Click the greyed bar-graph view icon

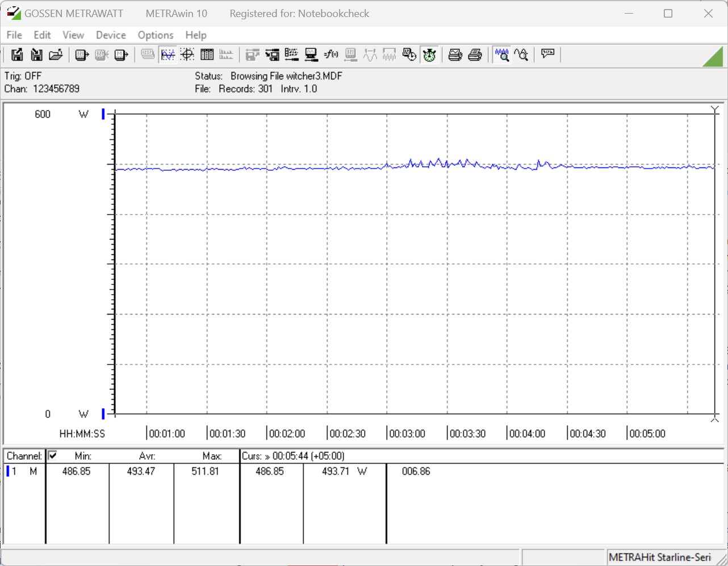tap(226, 54)
